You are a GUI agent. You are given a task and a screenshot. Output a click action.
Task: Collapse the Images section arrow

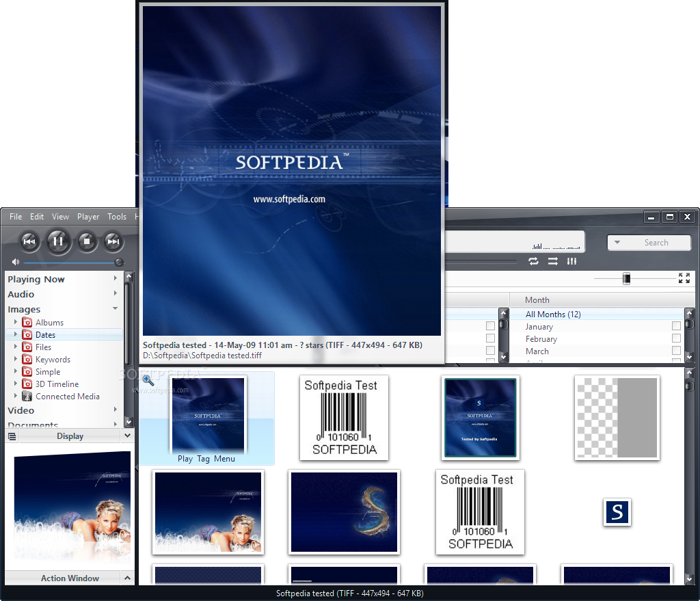pos(115,308)
